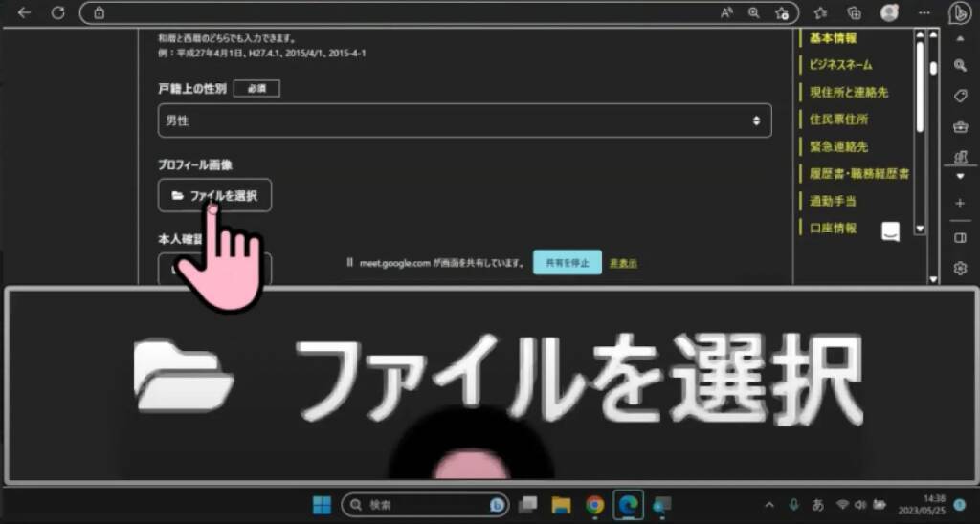Open the zoom magnifier in address bar
This screenshot has width=980, height=524.
click(x=754, y=12)
